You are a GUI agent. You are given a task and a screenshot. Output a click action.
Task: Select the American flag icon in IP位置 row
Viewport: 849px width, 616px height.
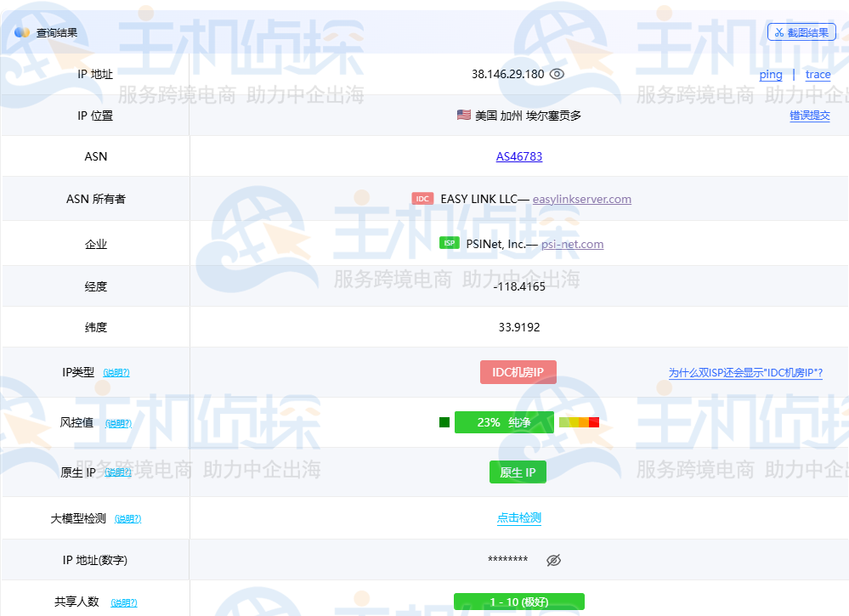[x=461, y=115]
